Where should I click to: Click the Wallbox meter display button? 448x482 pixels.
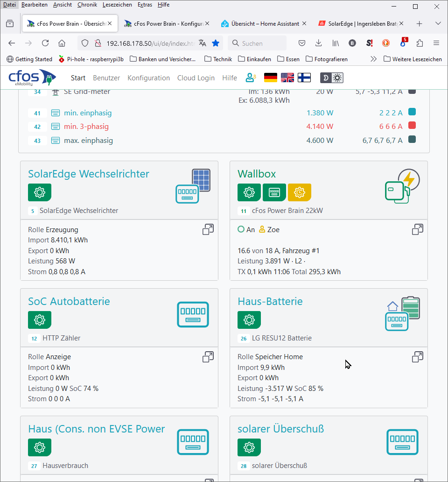274,192
